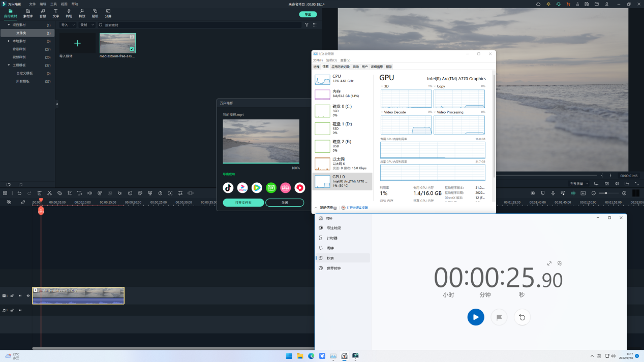Share export to TikTok icon
Viewport: 644px width, 362px height.
228,187
